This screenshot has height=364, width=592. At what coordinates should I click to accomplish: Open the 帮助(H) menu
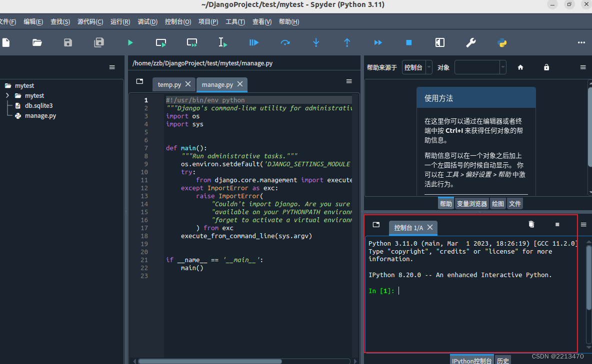tap(289, 21)
